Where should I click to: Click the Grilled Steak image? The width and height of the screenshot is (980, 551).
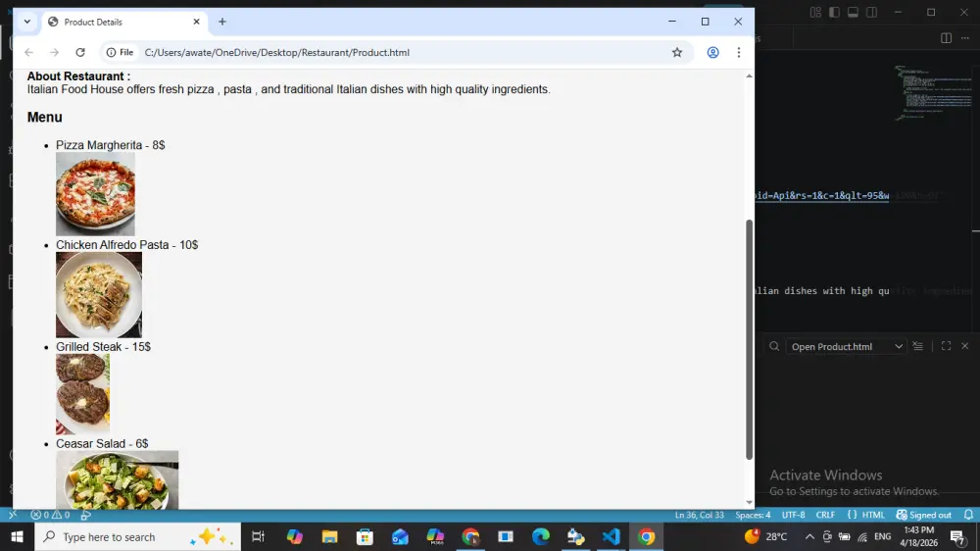point(82,394)
